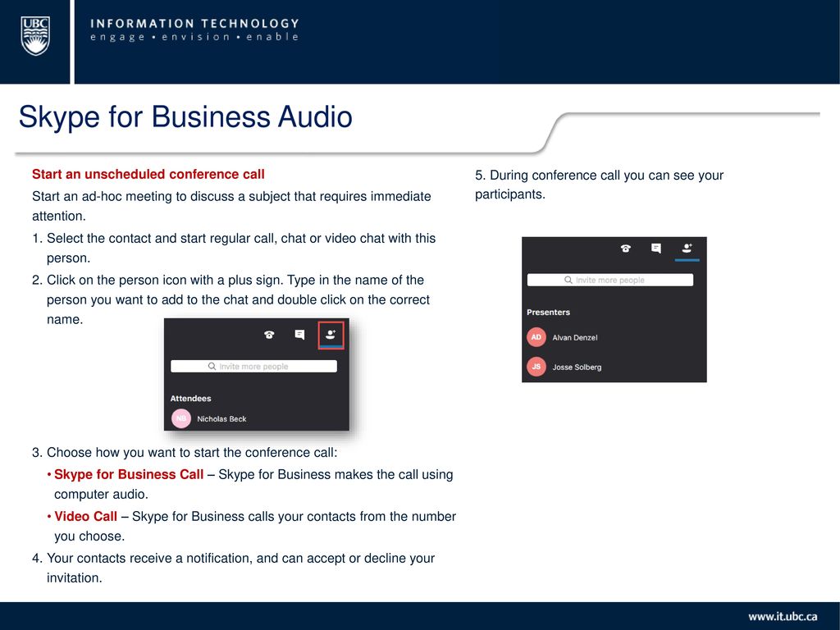The height and width of the screenshot is (630, 840).
Task: Click the name Nicholas Beck
Action: coord(221,419)
